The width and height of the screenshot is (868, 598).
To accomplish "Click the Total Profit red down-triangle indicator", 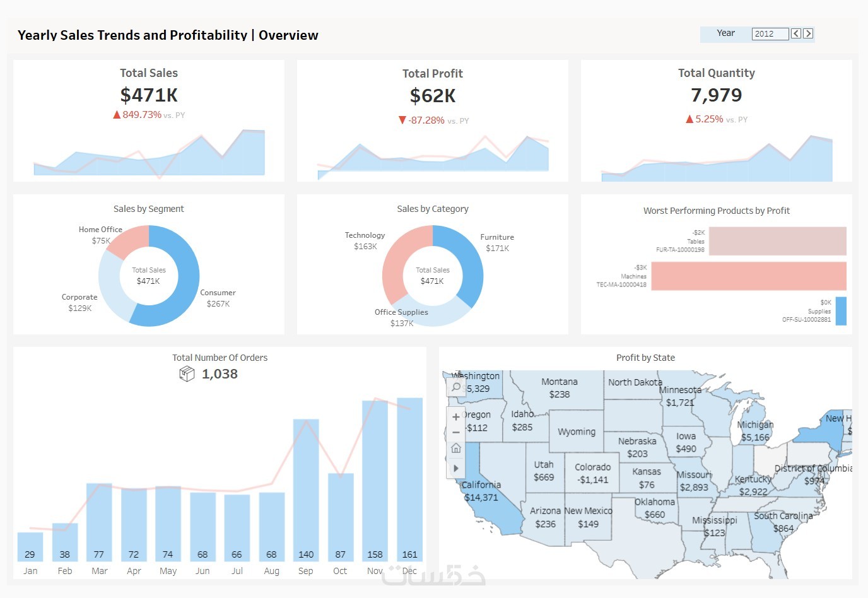I will coord(402,120).
